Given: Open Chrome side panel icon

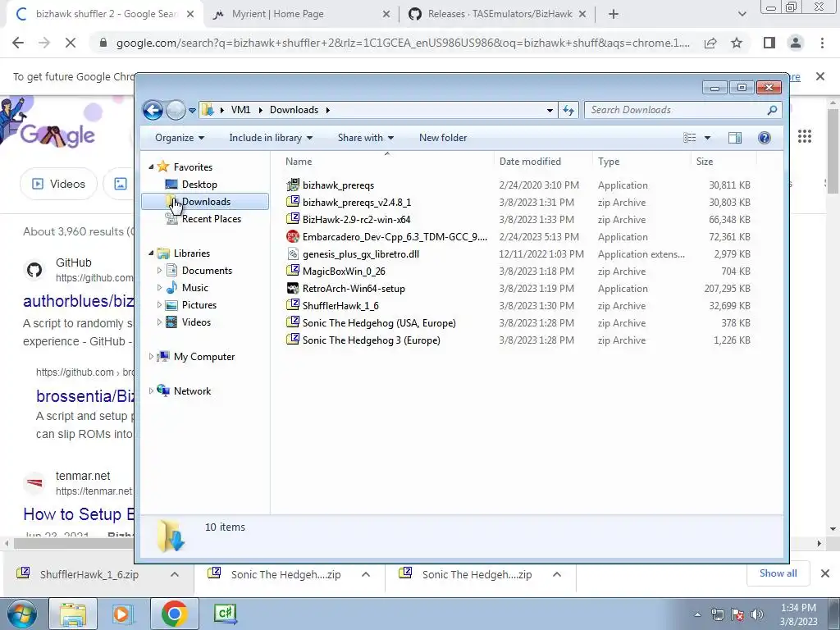Looking at the screenshot, I should point(769,43).
